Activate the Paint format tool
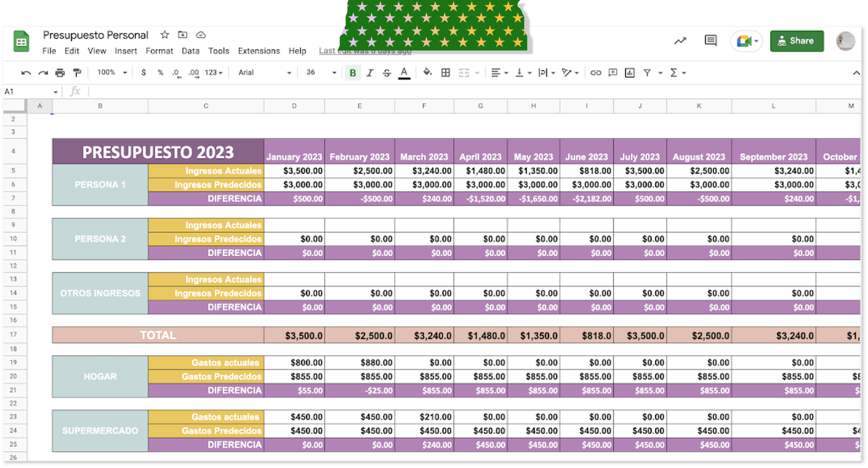Screen dimensions: 868x468 77,73
